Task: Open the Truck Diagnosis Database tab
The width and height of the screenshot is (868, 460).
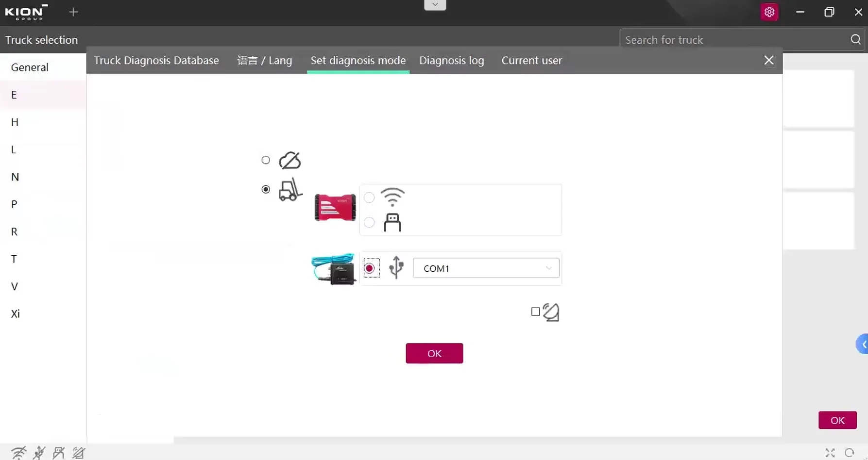Action: coord(156,60)
